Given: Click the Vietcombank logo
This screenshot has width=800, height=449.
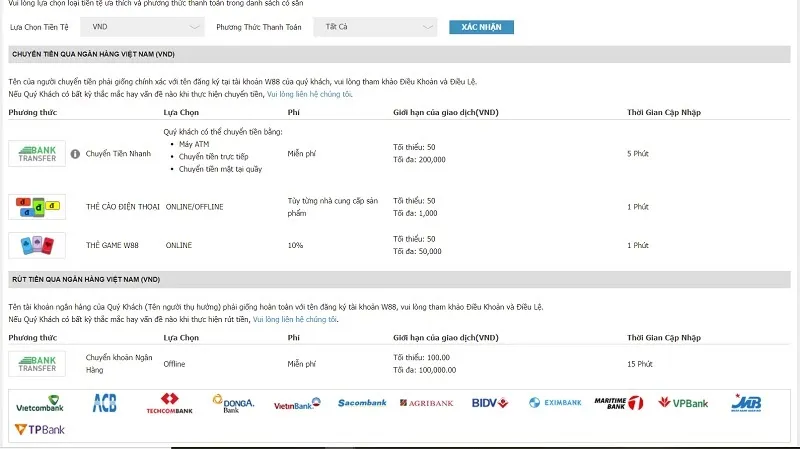Looking at the screenshot, I should point(40,403).
